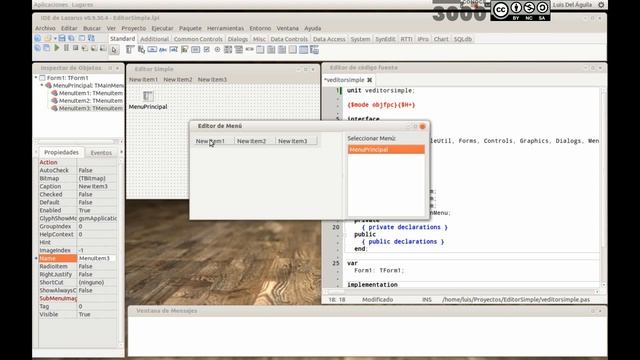Open the Data Access palette tab
This screenshot has height=360, width=640.
[329, 39]
